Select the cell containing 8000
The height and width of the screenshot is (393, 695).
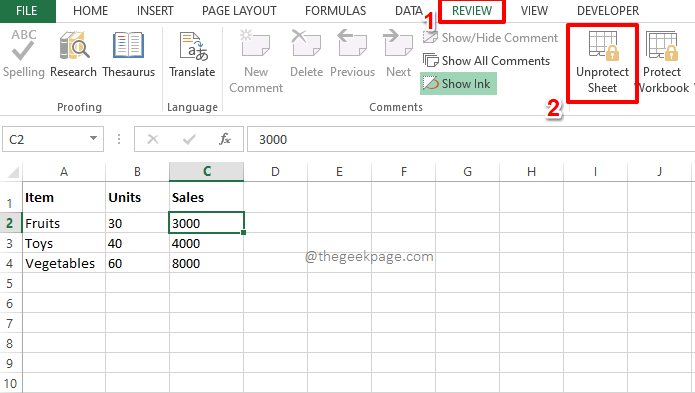[207, 263]
